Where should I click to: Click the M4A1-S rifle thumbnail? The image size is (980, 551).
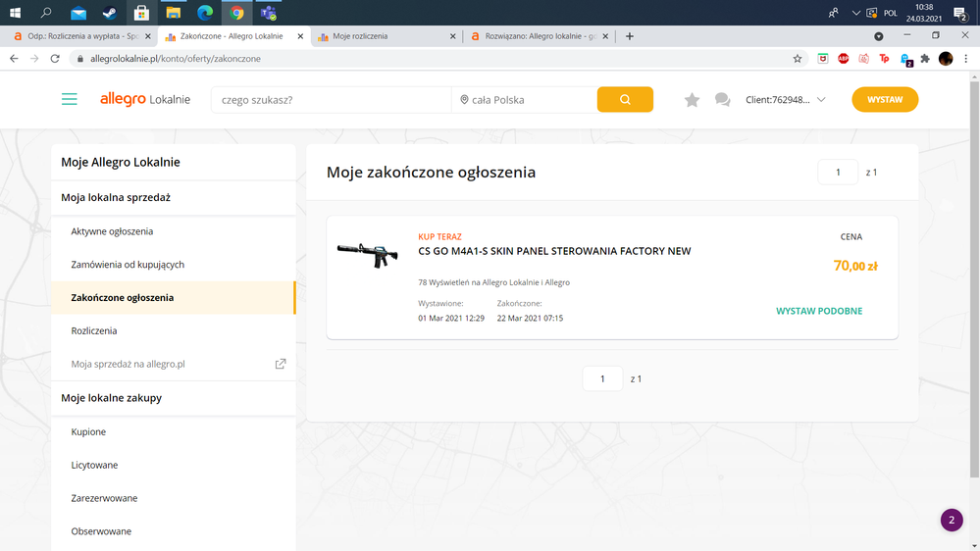coord(368,255)
